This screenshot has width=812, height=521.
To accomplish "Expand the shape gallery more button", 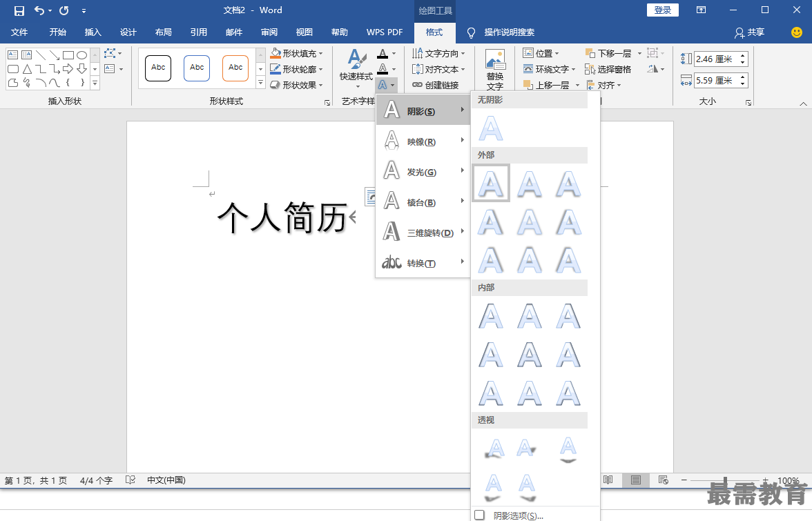I will tap(95, 83).
